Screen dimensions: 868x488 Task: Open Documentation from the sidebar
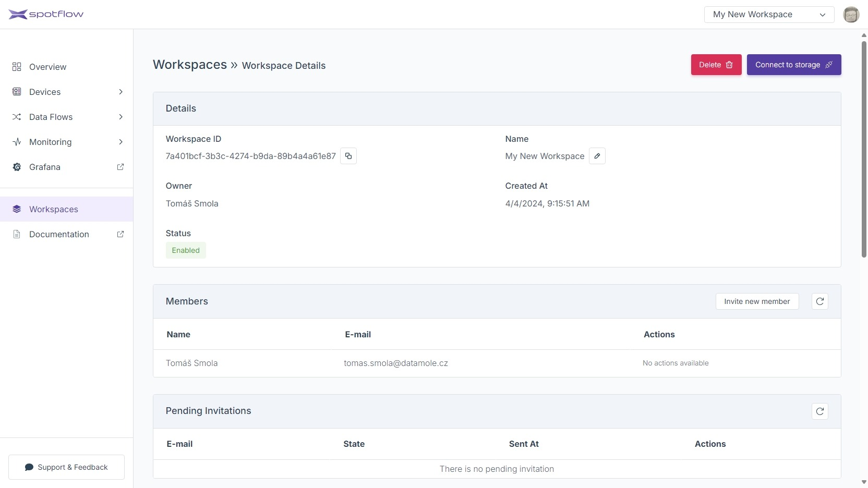tap(67, 234)
